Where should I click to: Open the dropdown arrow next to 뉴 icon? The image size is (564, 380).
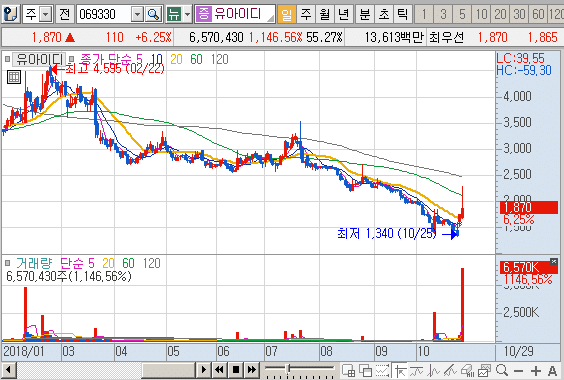(x=187, y=14)
